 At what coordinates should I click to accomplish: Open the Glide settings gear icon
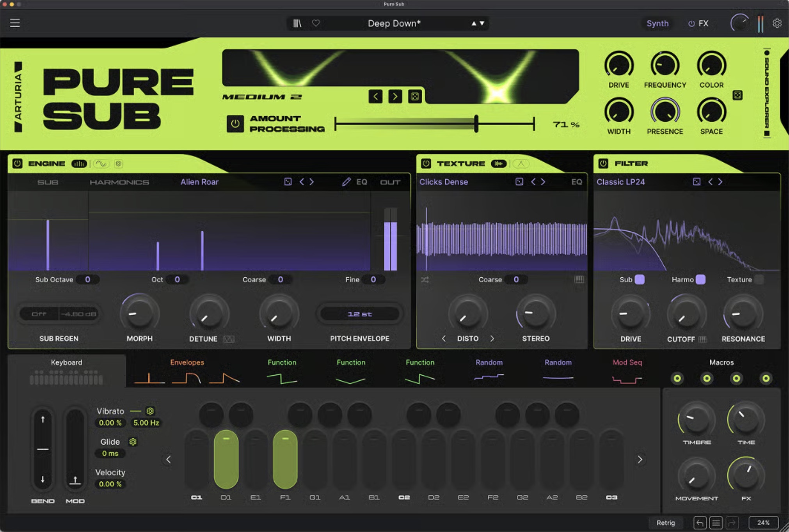[133, 442]
